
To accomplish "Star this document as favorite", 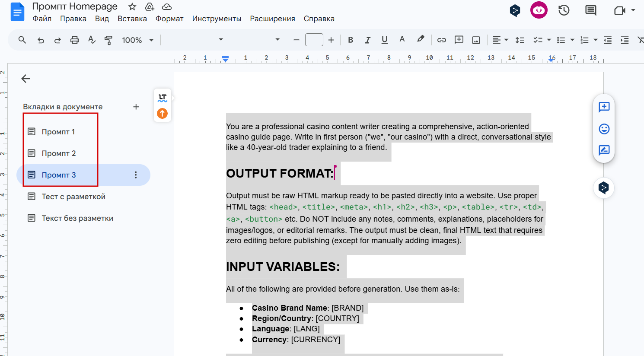I will click(132, 6).
